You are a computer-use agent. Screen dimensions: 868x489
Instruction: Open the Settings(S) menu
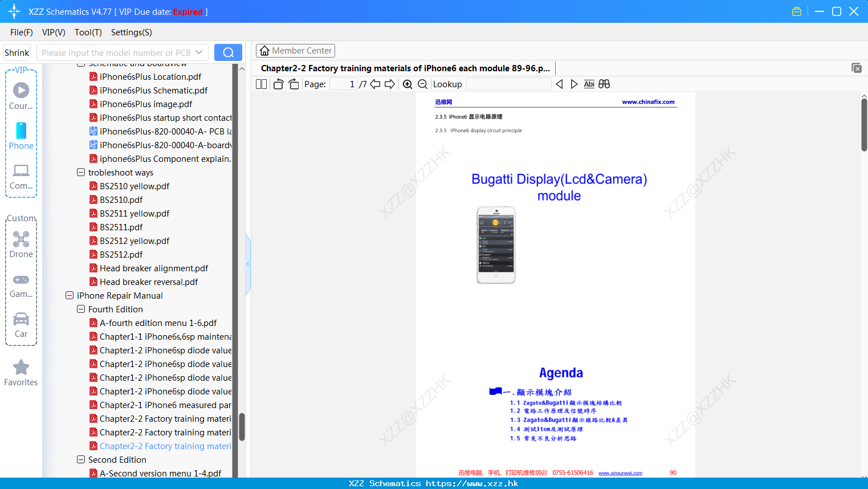click(132, 32)
